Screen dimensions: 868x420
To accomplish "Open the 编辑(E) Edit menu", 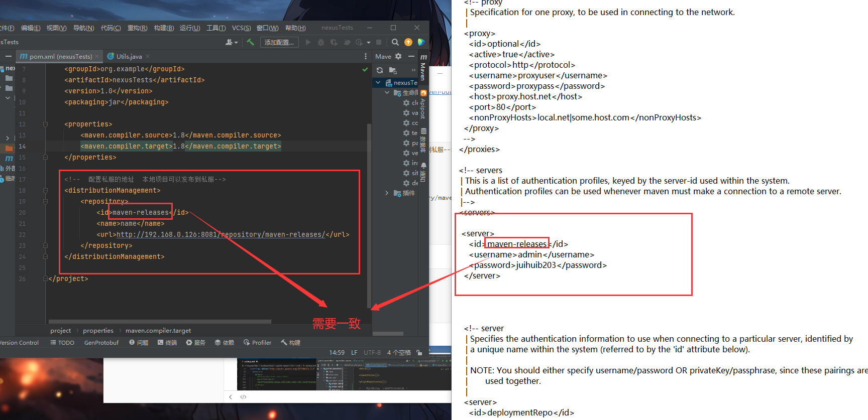I will point(31,28).
